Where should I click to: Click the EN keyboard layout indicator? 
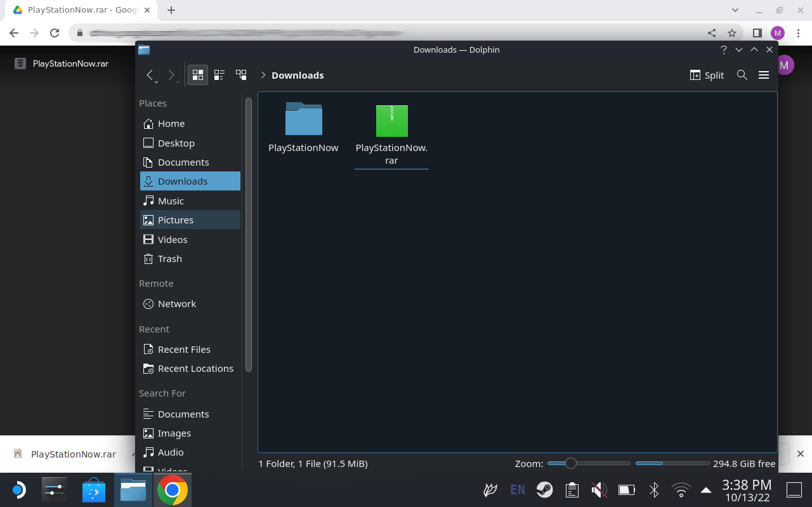(x=518, y=490)
